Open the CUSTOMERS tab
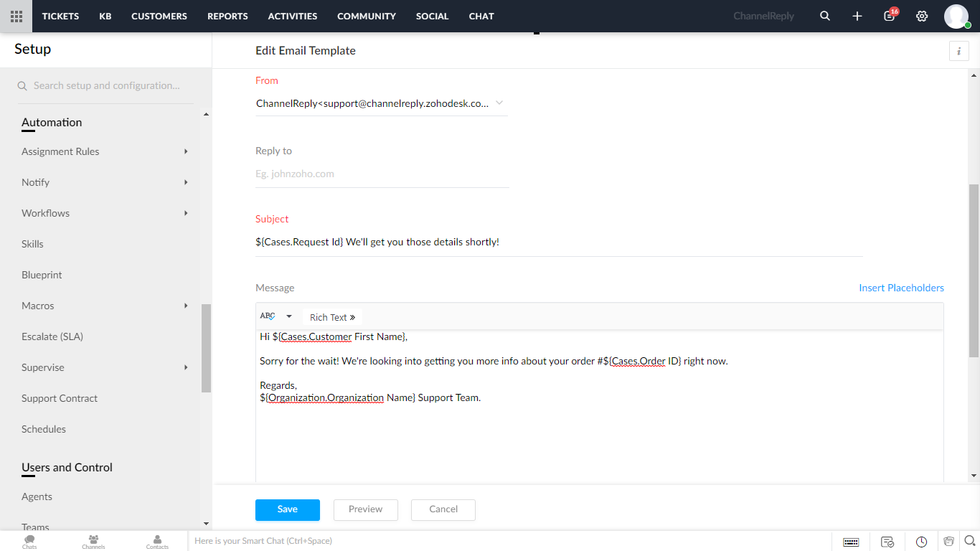Image resolution: width=980 pixels, height=551 pixels. (159, 16)
